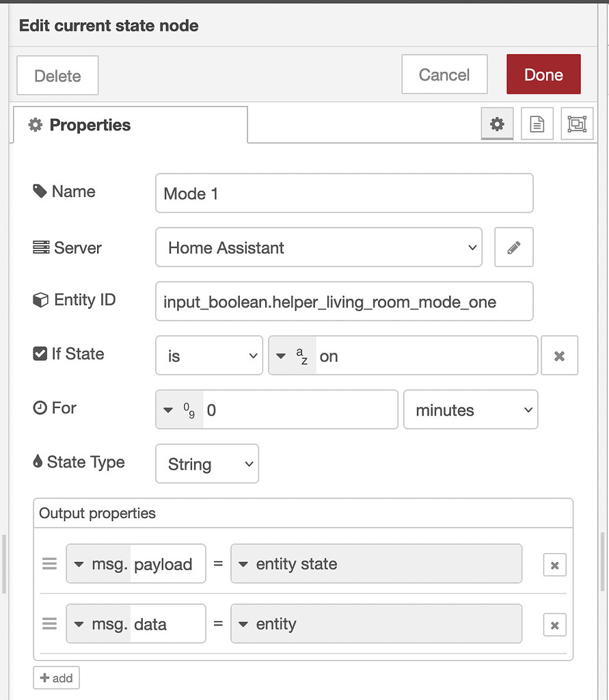Open node description document icon tab
Screen dimensions: 609x700
537,124
